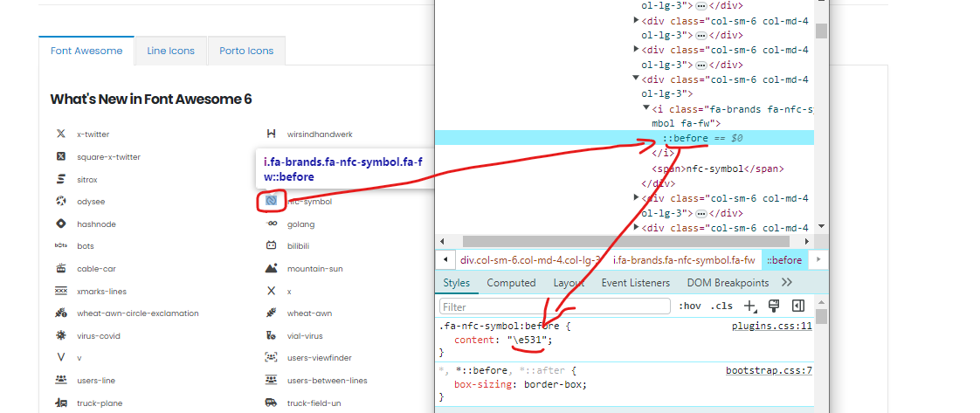Click the cable-car icon
Screen dimensions: 980x413
click(60, 269)
